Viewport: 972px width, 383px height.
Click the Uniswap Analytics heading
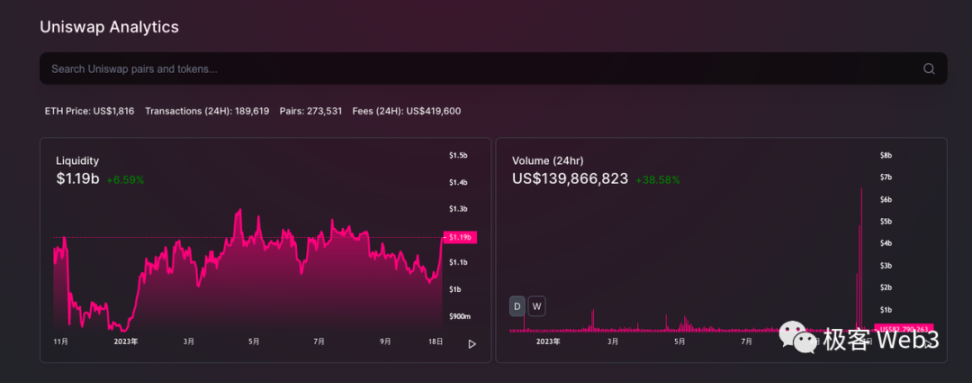(109, 27)
